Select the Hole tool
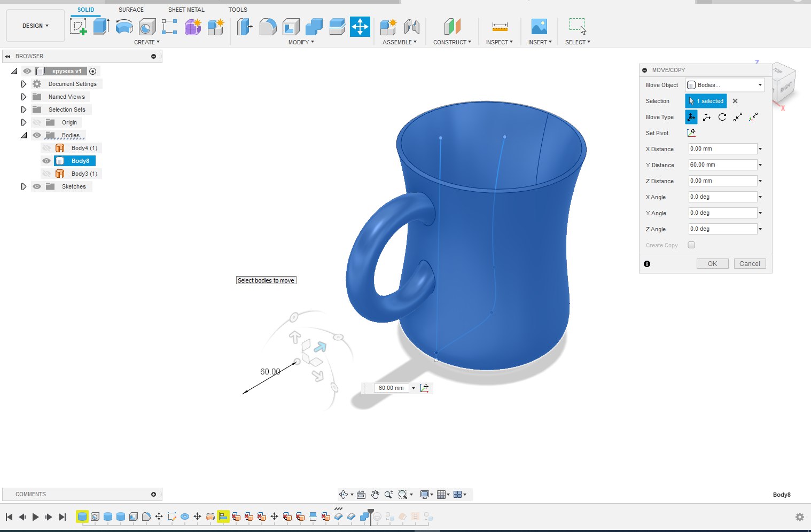The height and width of the screenshot is (532, 811). (x=147, y=26)
